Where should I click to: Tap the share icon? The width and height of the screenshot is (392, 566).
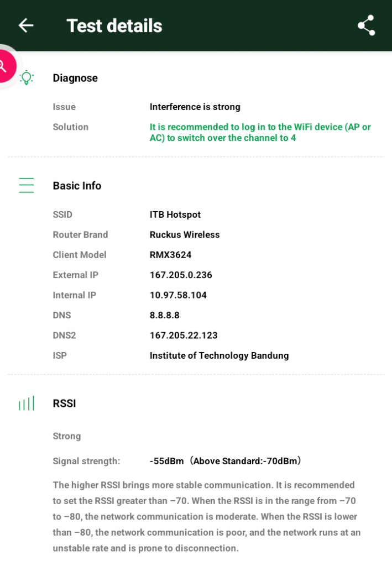tap(366, 25)
